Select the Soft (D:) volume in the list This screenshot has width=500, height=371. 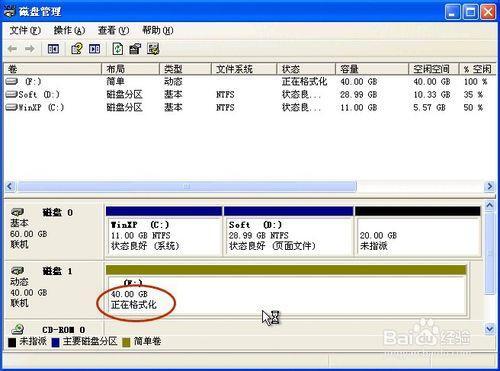click(39, 94)
